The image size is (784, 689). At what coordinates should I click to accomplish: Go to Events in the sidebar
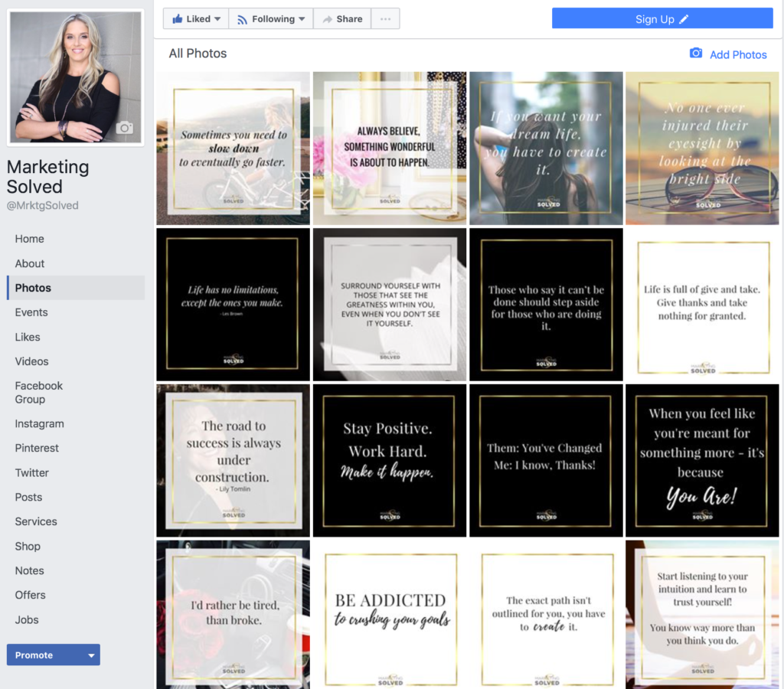click(x=31, y=312)
